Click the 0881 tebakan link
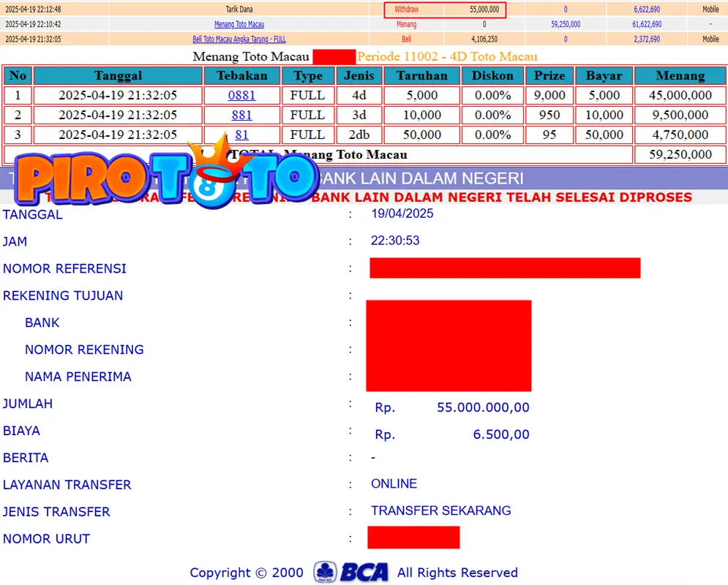 (241, 95)
